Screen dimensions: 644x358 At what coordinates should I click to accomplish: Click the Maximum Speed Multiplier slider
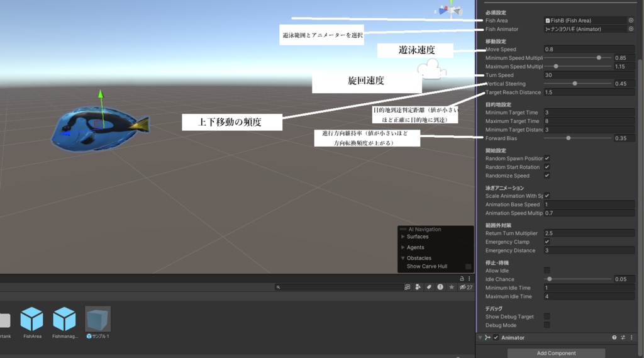[578, 66]
